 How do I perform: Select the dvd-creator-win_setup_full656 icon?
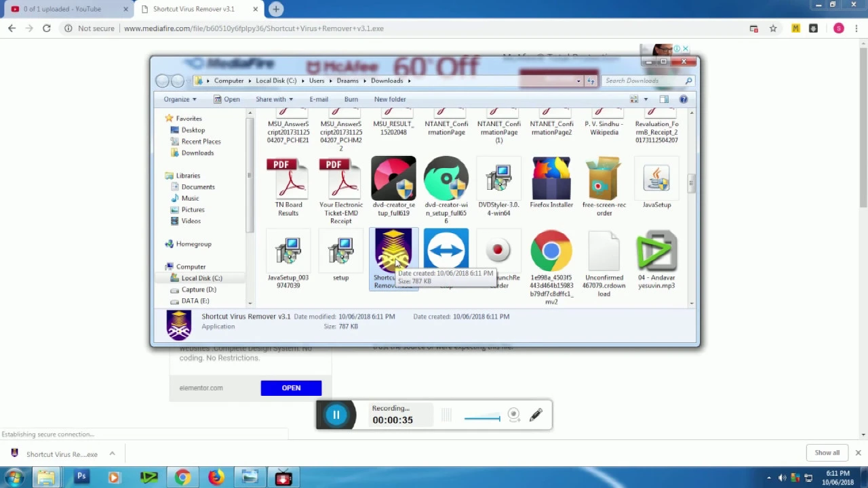446,178
